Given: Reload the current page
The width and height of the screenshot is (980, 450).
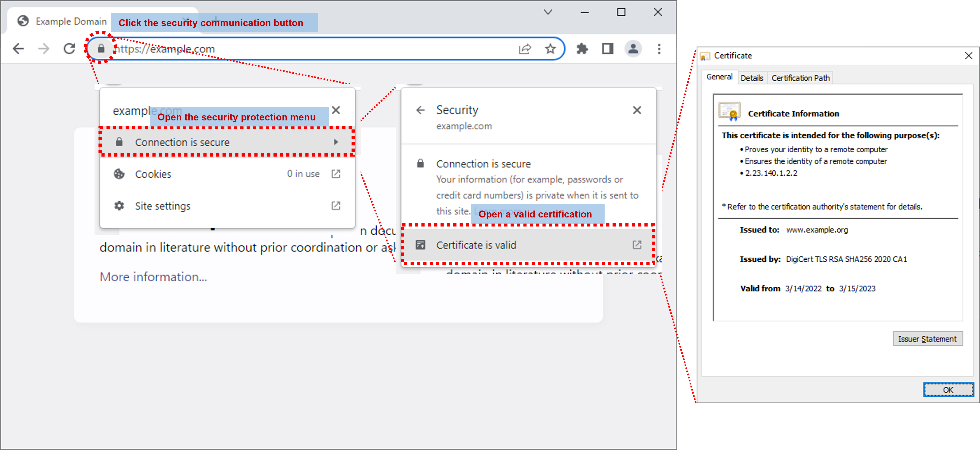Looking at the screenshot, I should click(70, 49).
